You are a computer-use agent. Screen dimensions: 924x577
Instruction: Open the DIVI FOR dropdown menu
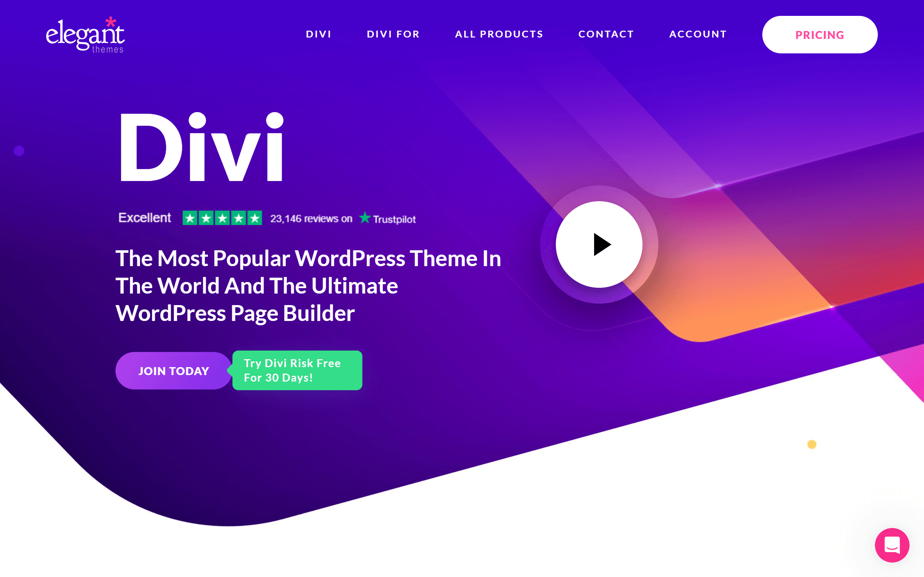click(x=394, y=34)
